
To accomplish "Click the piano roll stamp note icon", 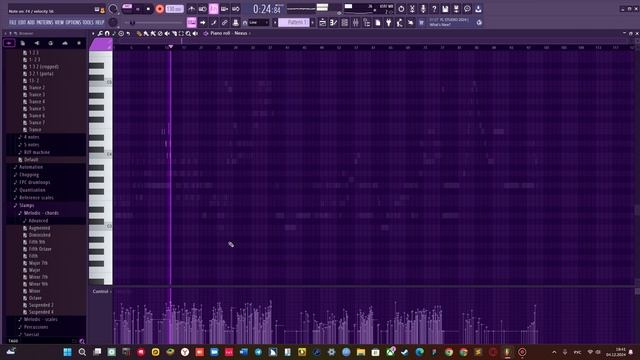I will coord(114,33).
